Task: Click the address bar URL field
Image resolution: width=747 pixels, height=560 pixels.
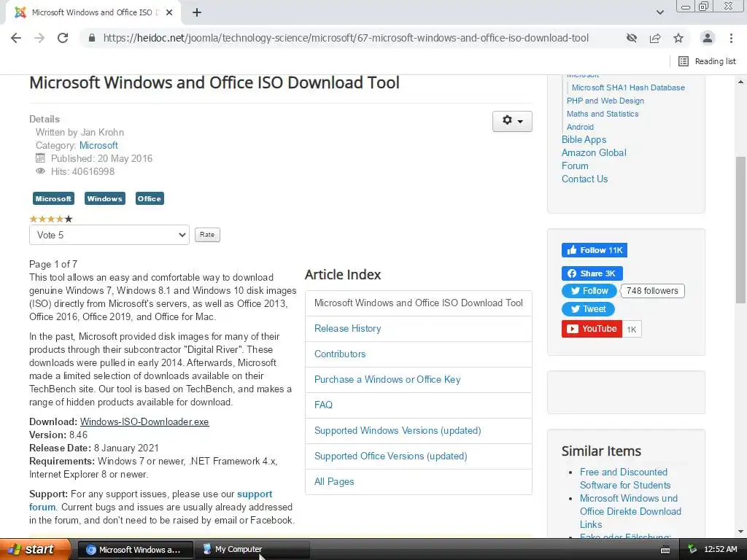Action: tap(346, 38)
